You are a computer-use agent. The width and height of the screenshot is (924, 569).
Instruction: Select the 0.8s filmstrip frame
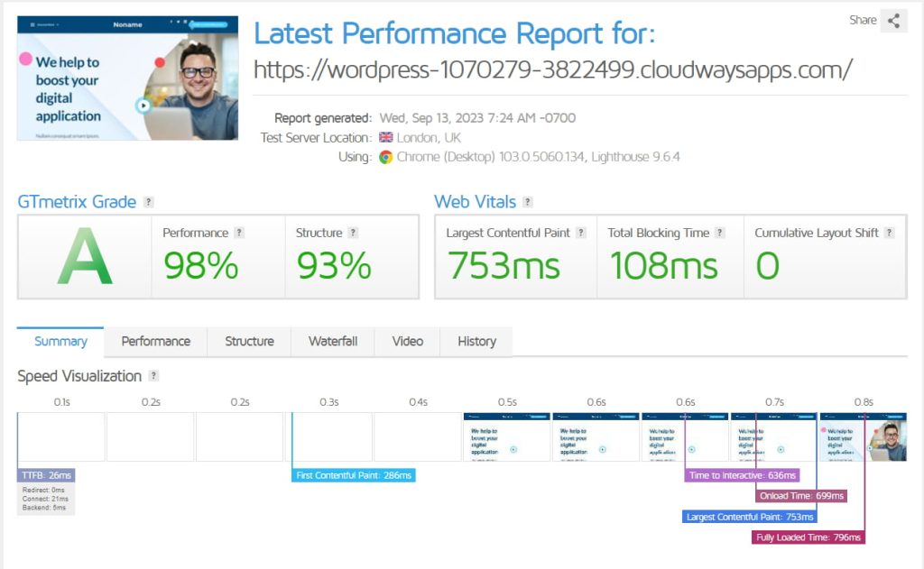click(x=864, y=436)
